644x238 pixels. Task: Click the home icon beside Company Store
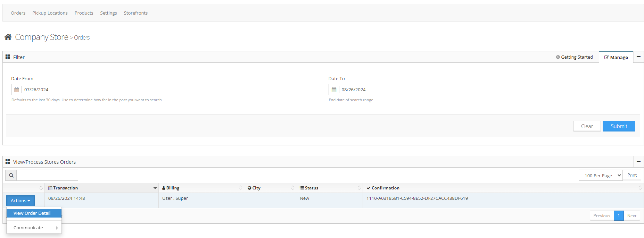8,37
